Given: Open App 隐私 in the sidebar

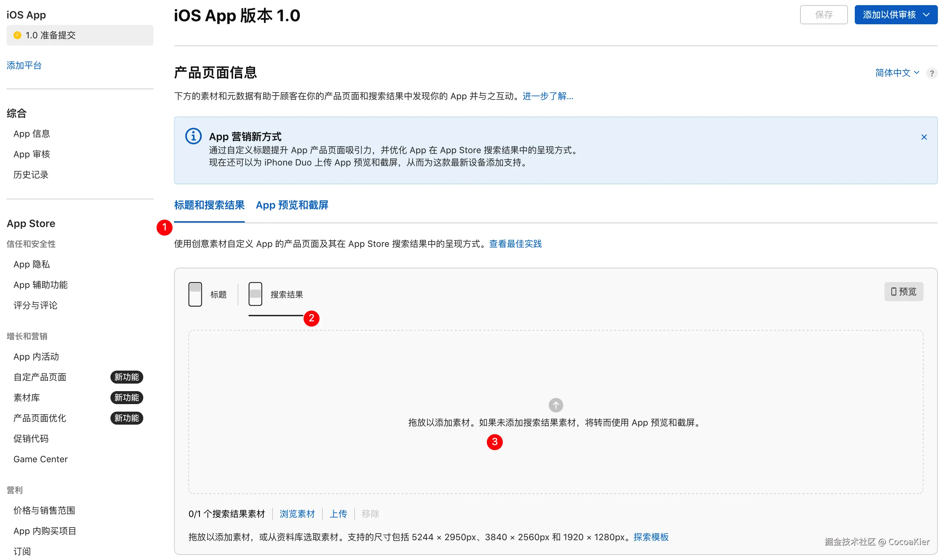Looking at the screenshot, I should pos(32,264).
